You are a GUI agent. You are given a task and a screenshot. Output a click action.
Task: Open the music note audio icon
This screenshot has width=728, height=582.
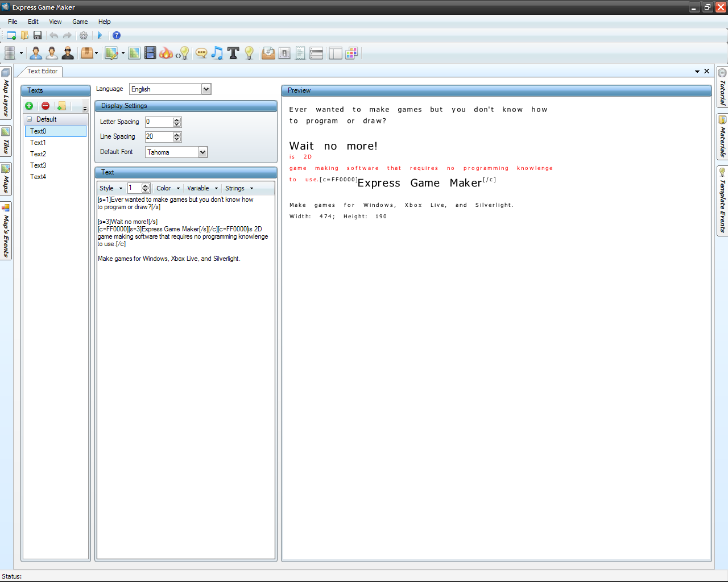click(217, 53)
